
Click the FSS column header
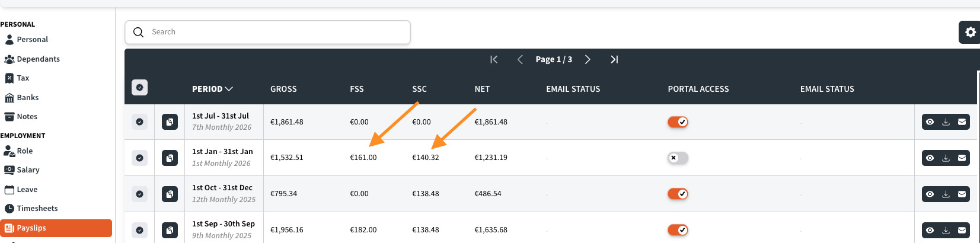pyautogui.click(x=357, y=89)
